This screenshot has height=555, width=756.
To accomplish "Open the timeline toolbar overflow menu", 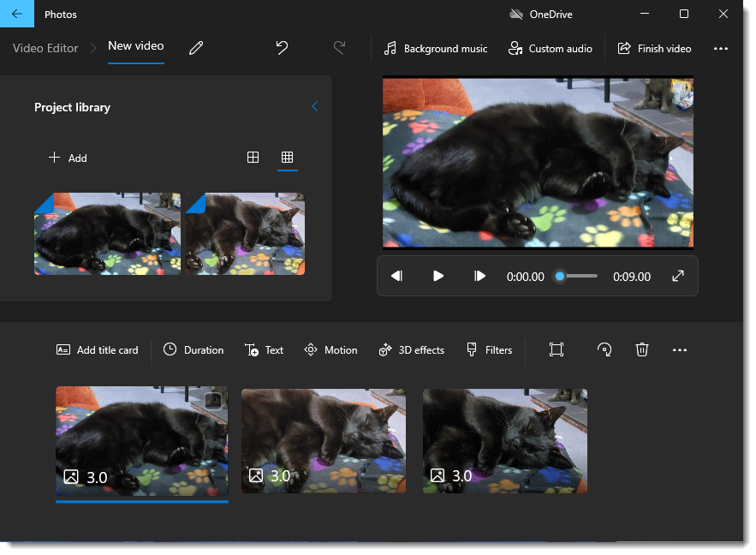I will point(680,349).
